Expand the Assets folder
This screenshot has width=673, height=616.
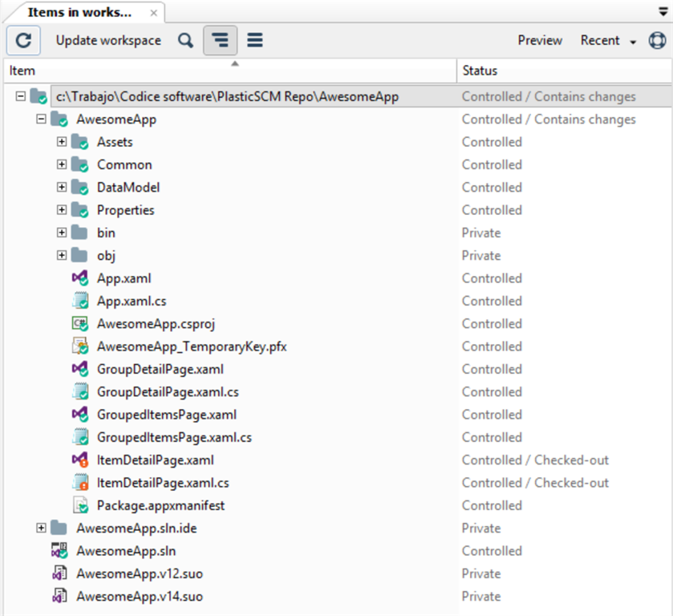click(62, 142)
